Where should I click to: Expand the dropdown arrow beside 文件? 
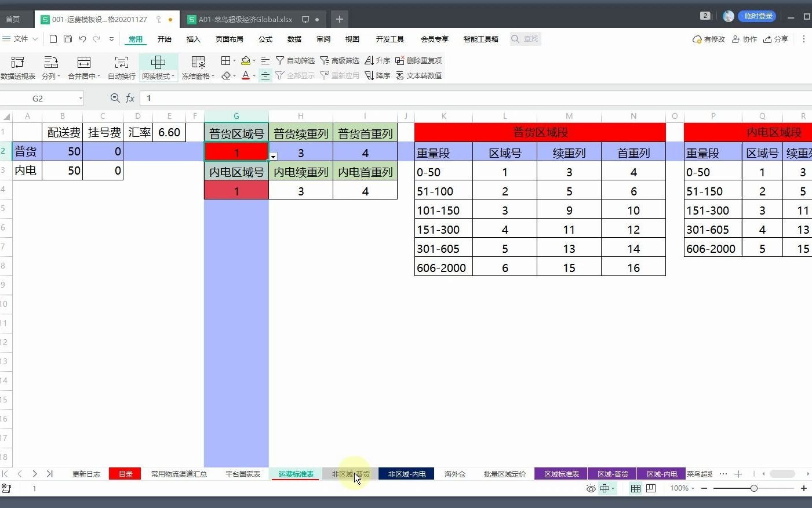(35, 39)
